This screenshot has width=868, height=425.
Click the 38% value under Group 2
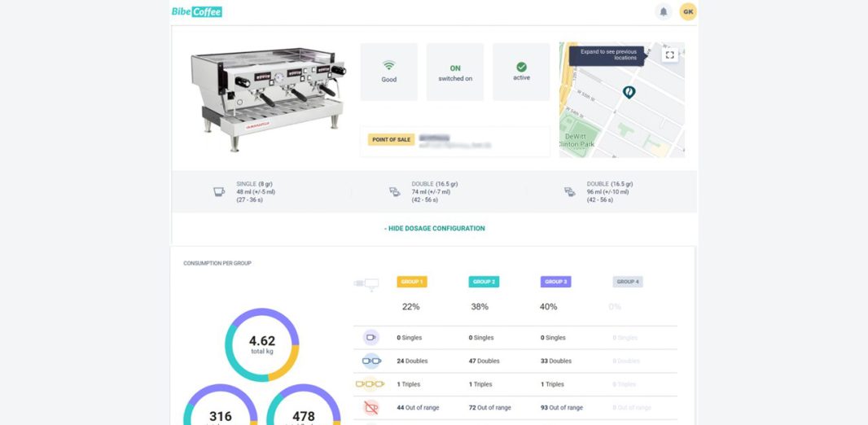click(480, 307)
